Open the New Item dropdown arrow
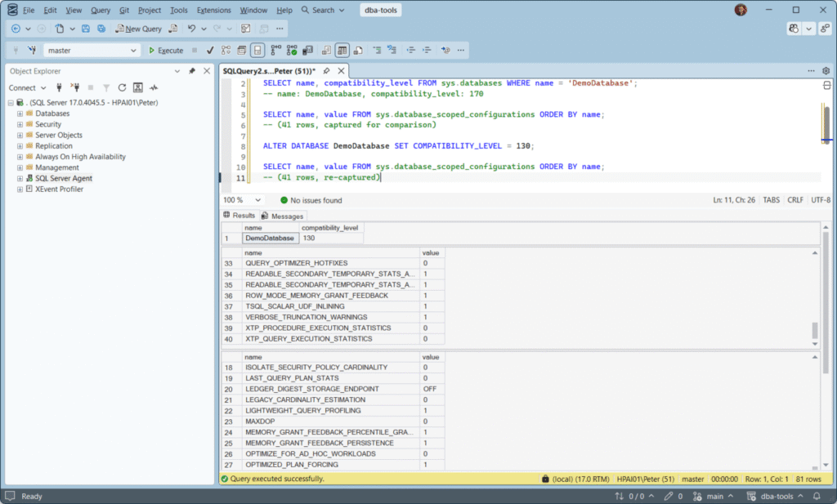The image size is (837, 504). click(72, 29)
